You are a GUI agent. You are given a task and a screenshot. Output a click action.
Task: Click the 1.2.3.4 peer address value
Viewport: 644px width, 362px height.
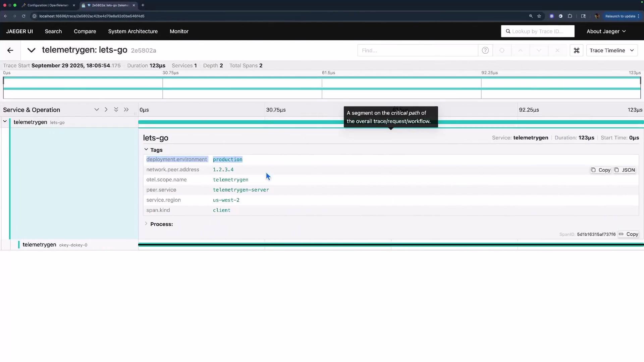(x=223, y=170)
